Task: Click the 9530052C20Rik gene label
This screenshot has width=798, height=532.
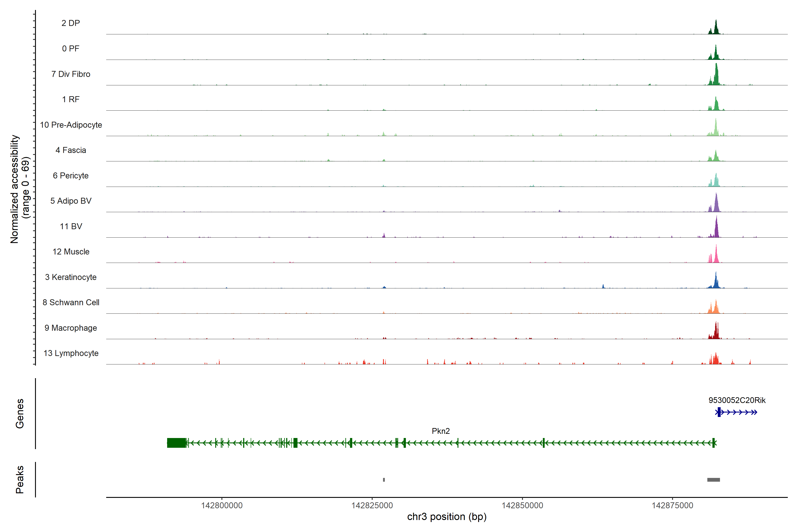Action: (x=737, y=400)
